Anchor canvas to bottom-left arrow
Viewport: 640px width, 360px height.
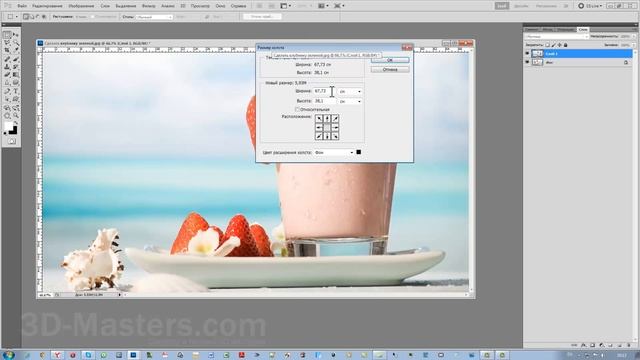click(x=319, y=136)
